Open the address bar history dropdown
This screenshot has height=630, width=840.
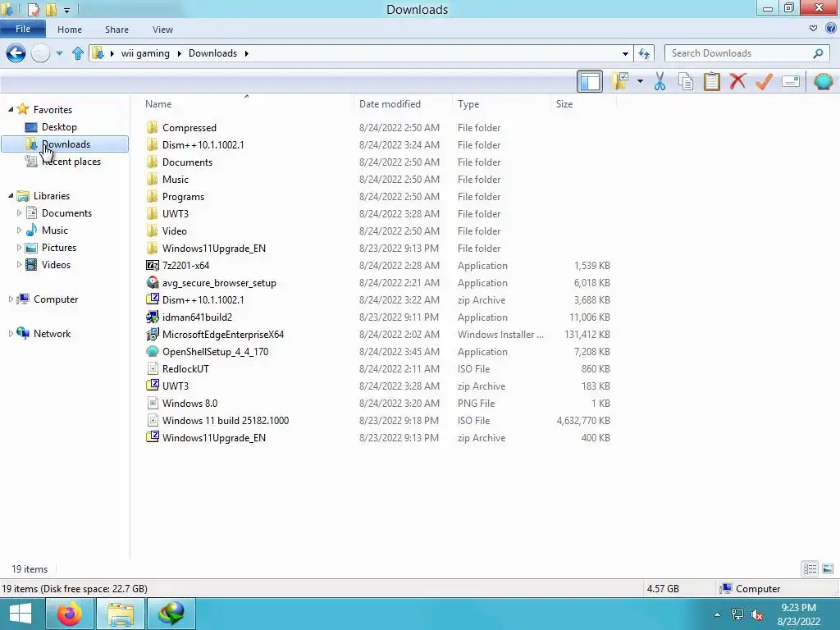(x=625, y=53)
